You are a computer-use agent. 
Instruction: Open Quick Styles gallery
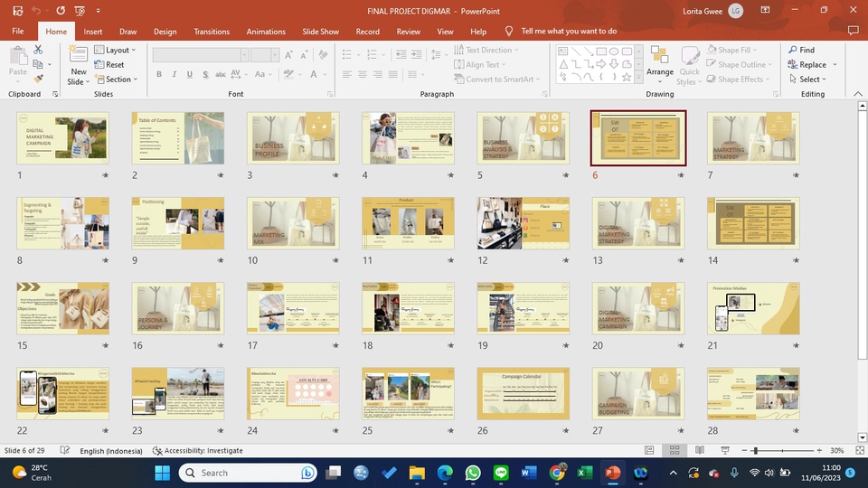[x=689, y=65]
